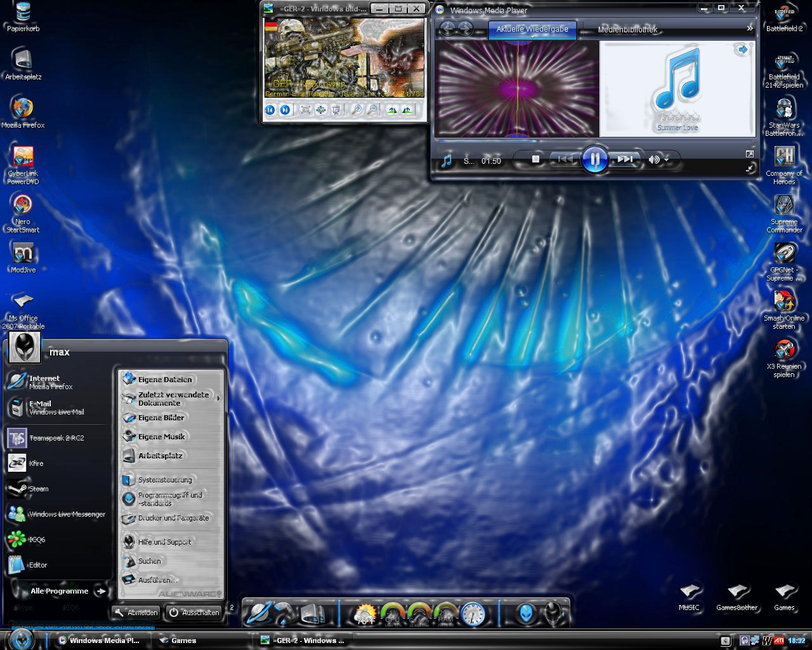This screenshot has height=650, width=812.
Task: Start slideshow in picture viewer
Action: [x=336, y=110]
